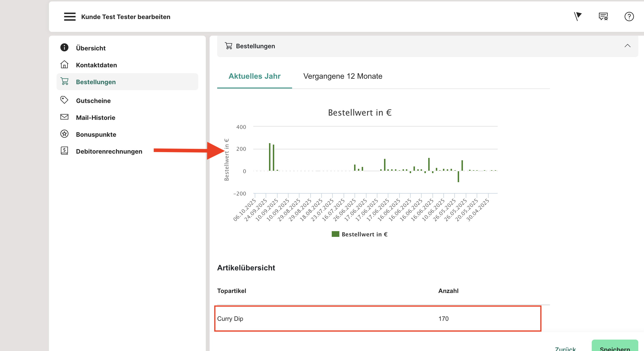Viewport: 644px width, 351px height.
Task: Click the Debitorenrechnungen invoice icon
Action: coord(64,151)
